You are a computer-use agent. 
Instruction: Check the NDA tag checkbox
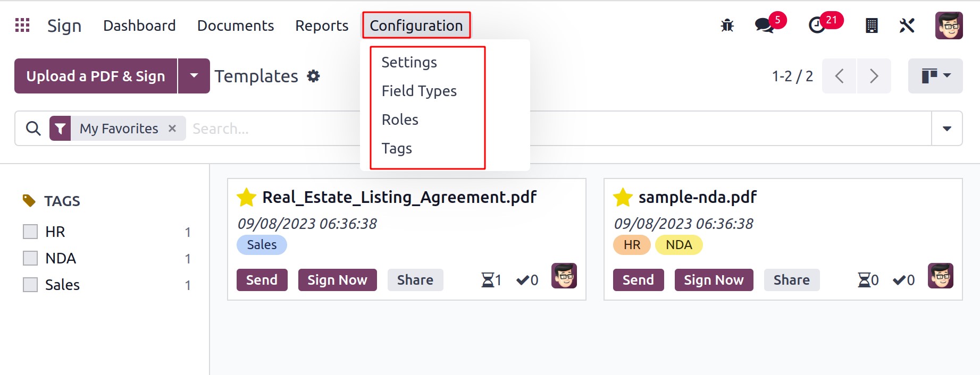coord(30,258)
